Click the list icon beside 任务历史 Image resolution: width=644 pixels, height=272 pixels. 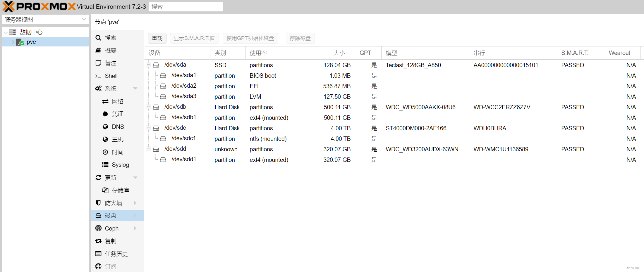[x=98, y=254]
